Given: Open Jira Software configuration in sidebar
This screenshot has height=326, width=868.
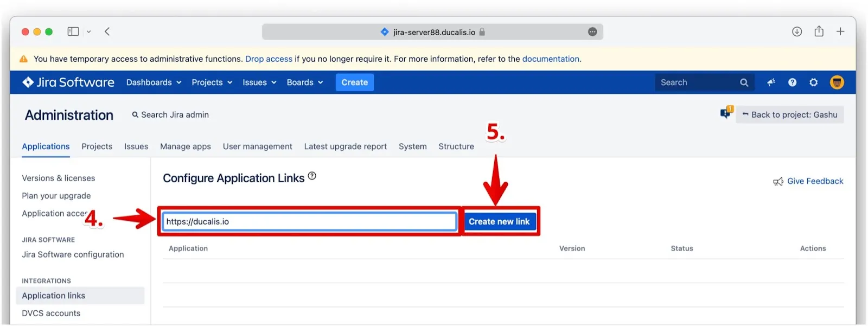Looking at the screenshot, I should click(73, 254).
